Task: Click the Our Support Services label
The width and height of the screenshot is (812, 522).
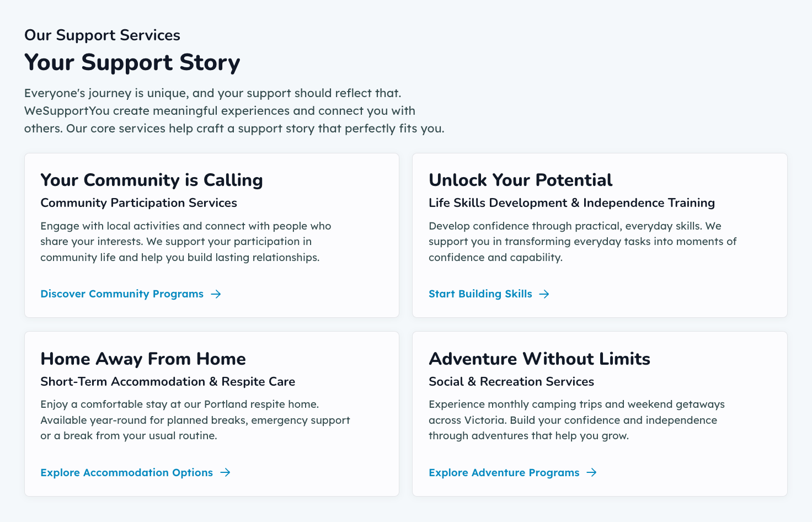Action: pos(102,35)
